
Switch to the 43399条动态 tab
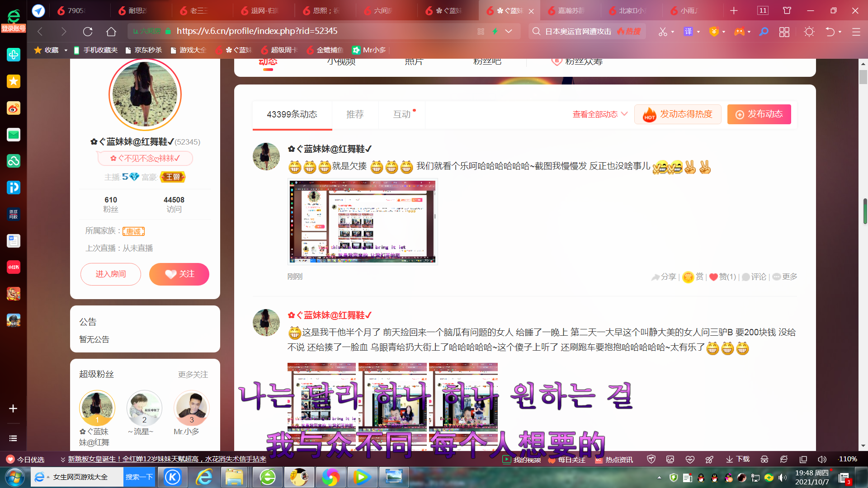coord(292,114)
